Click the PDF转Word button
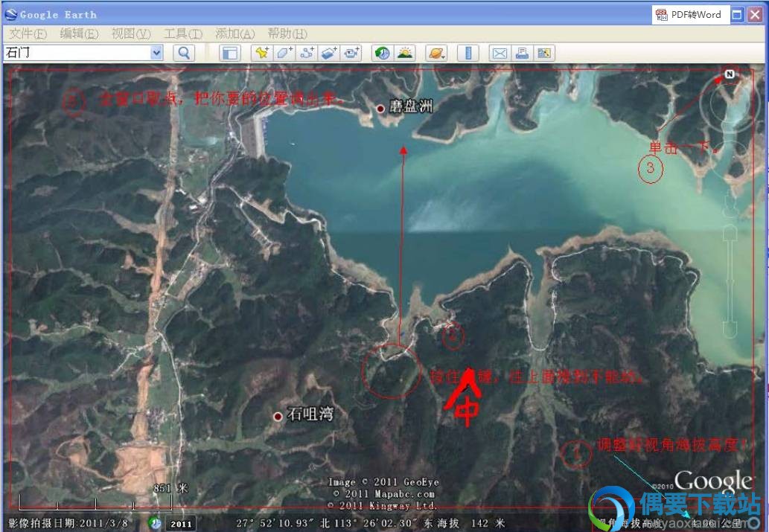The height and width of the screenshot is (532, 769). (689, 15)
